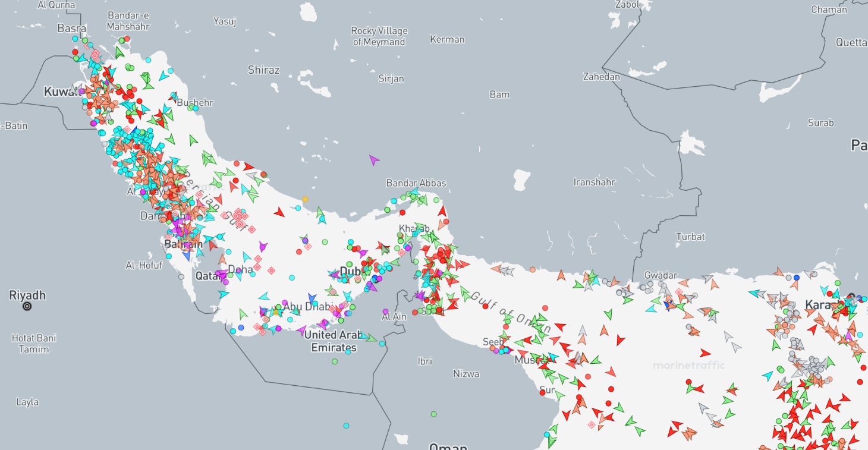The image size is (868, 450).
Task: Click red arrow vessel left of marinetraffic watermark
Action: coord(705,353)
